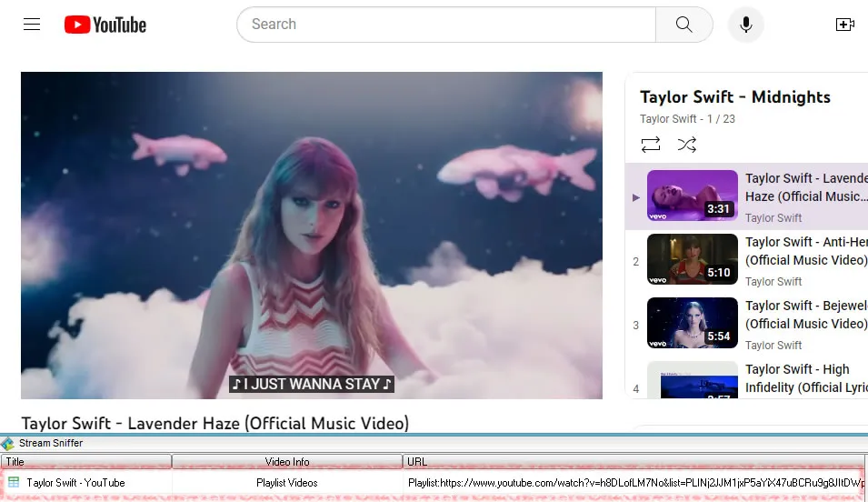This screenshot has width=868, height=502.
Task: Click the Video Info column header
Action: (x=287, y=462)
